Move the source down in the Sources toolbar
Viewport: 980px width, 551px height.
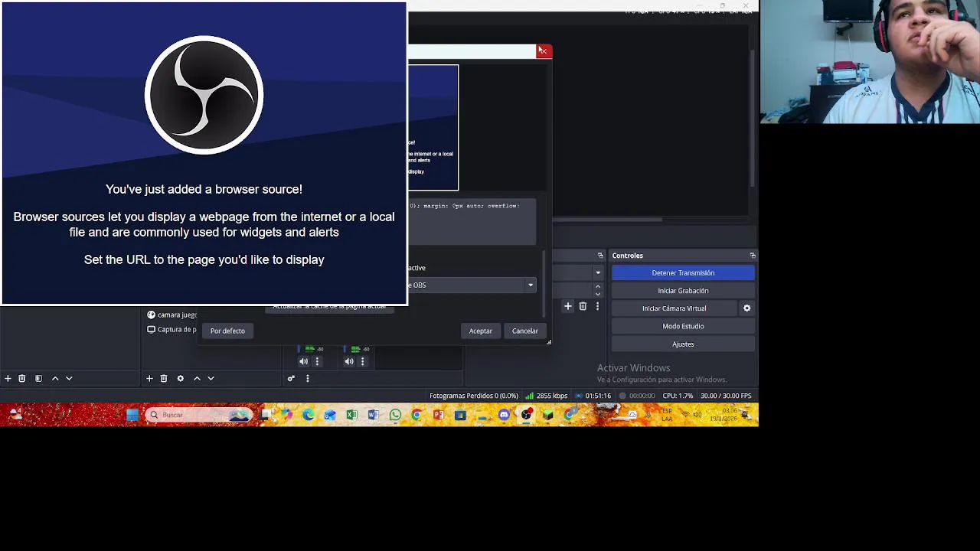211,378
